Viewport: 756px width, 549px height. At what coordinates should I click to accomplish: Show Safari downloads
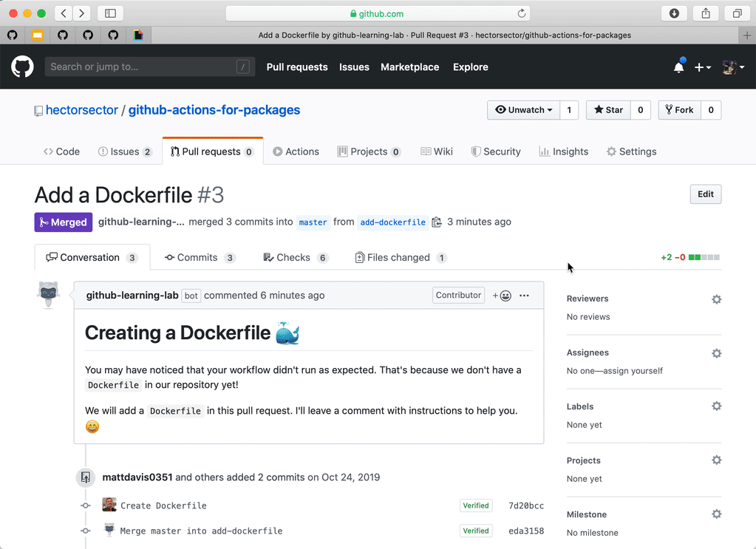pyautogui.click(x=674, y=13)
